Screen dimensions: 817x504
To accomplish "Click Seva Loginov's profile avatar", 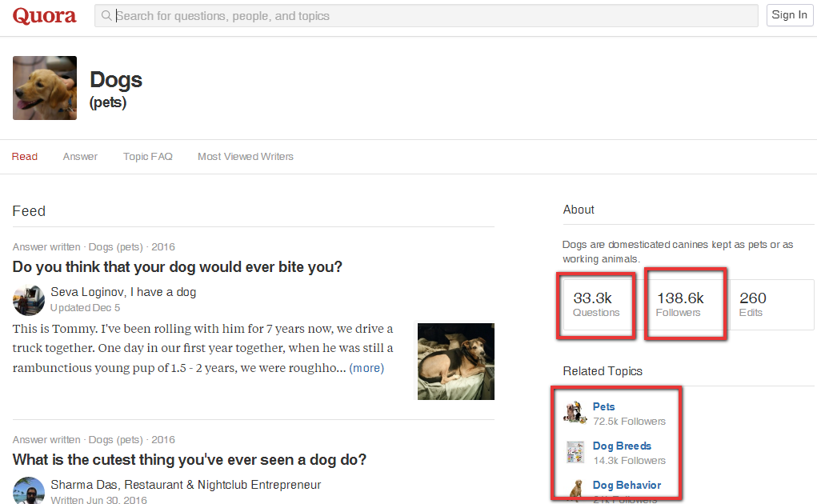I will tap(29, 300).
